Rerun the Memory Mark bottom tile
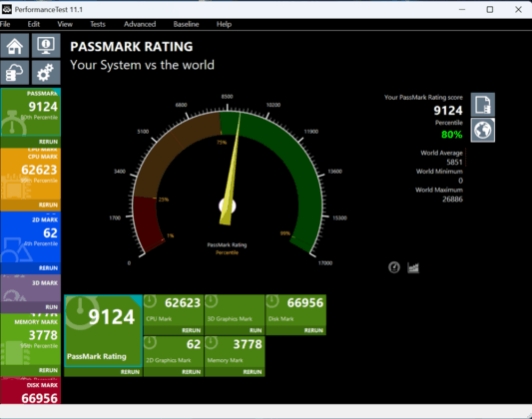Viewport: 532px width, 419px height. (x=253, y=372)
